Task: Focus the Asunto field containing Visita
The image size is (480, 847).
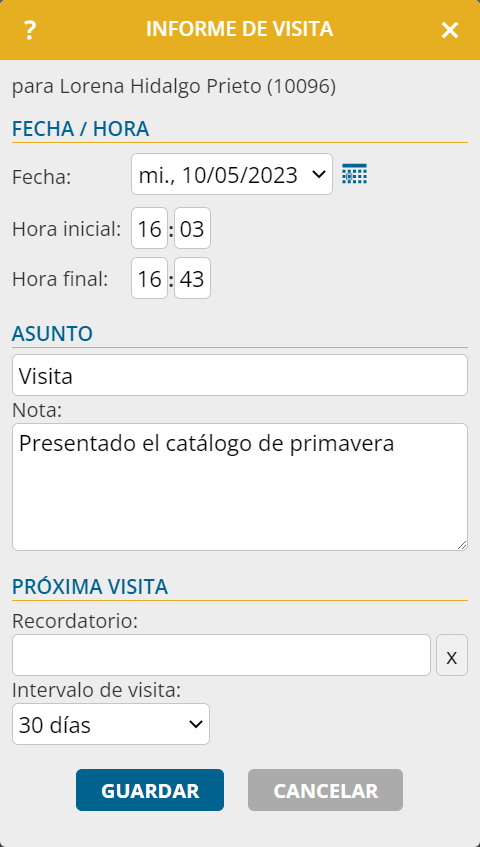Action: 240,375
